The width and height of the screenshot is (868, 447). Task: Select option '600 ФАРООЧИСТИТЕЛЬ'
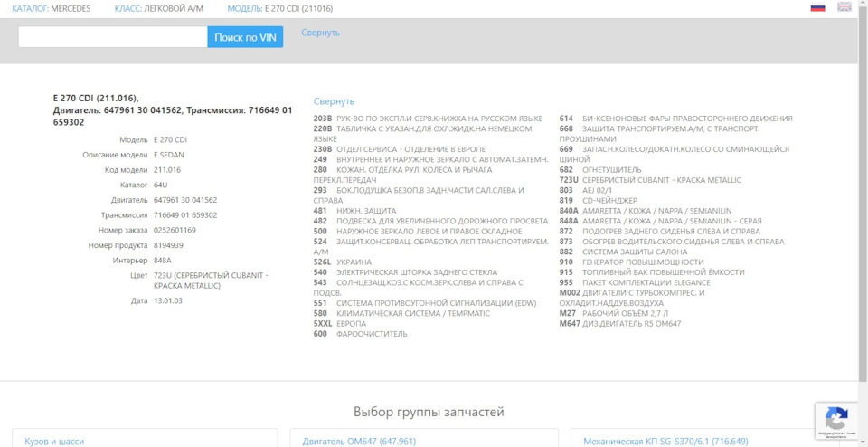[x=361, y=334]
